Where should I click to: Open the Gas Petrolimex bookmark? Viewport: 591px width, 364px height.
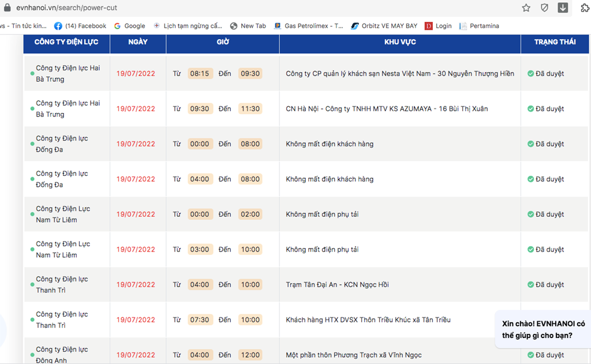(309, 26)
